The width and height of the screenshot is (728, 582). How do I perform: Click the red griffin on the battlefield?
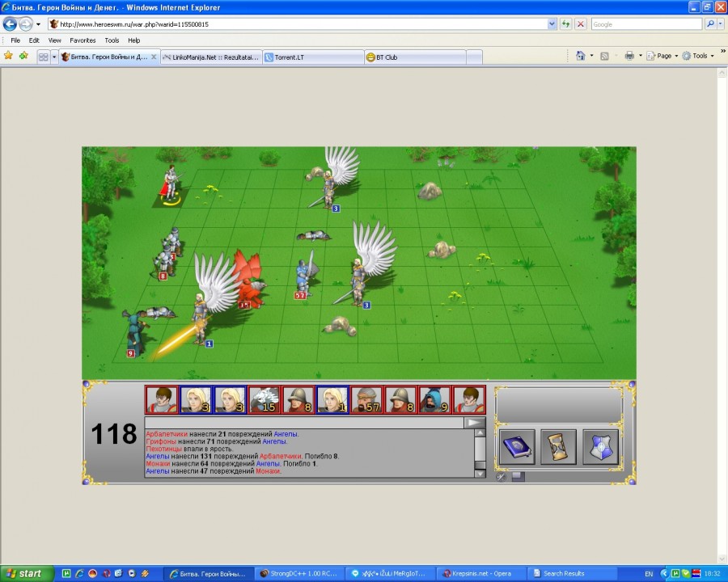[x=249, y=280]
